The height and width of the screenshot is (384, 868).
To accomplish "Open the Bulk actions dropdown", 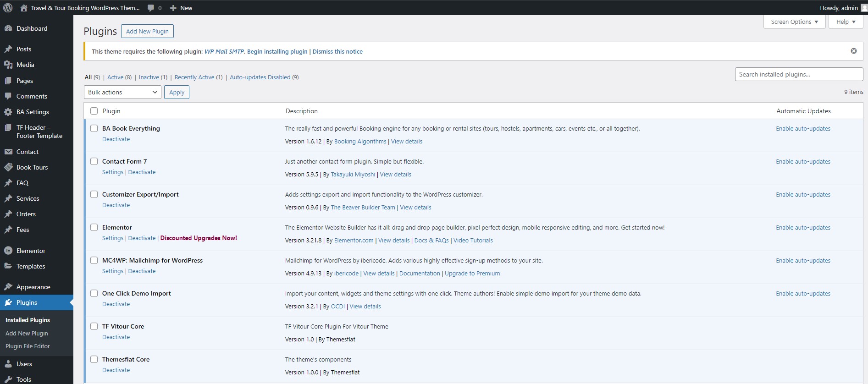I will 122,92.
